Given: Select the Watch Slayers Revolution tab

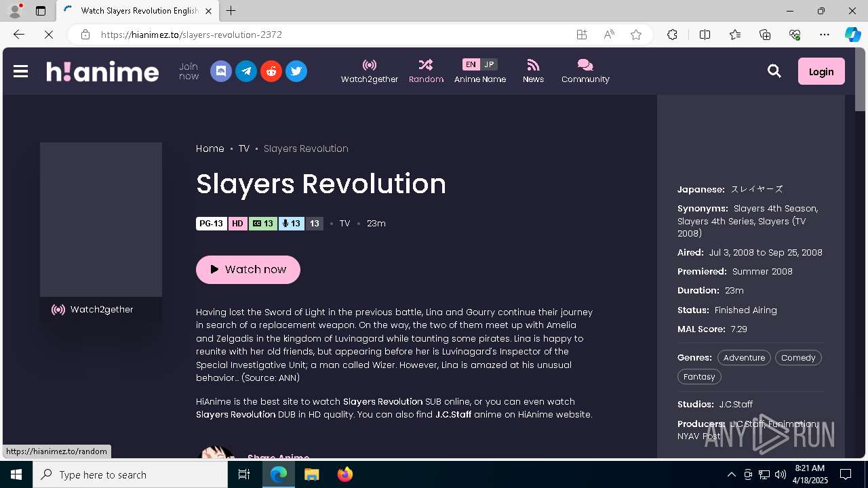Looking at the screenshot, I should pos(138,11).
